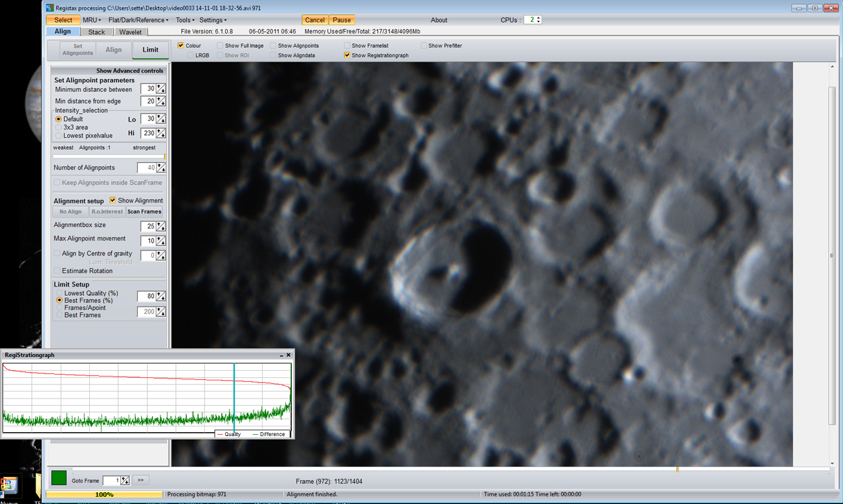Select Lowest pixelvalue radio option
Image resolution: width=843 pixels, height=504 pixels.
click(x=58, y=136)
